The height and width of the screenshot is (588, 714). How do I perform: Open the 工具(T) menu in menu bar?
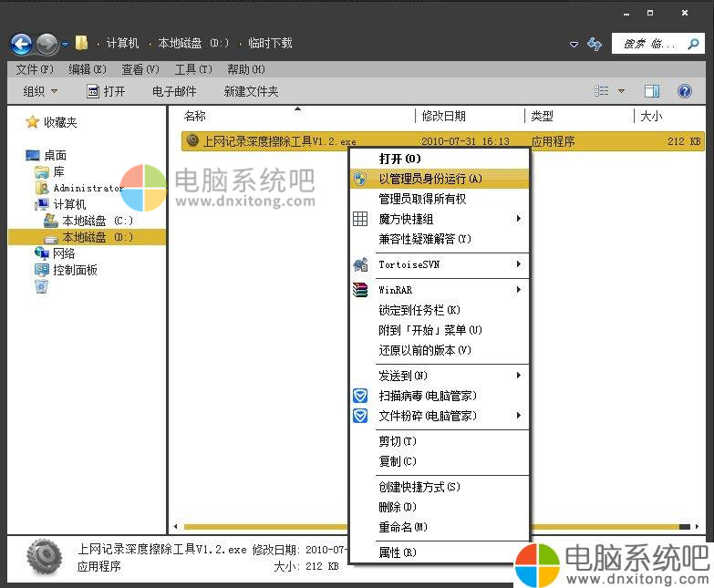(192, 69)
